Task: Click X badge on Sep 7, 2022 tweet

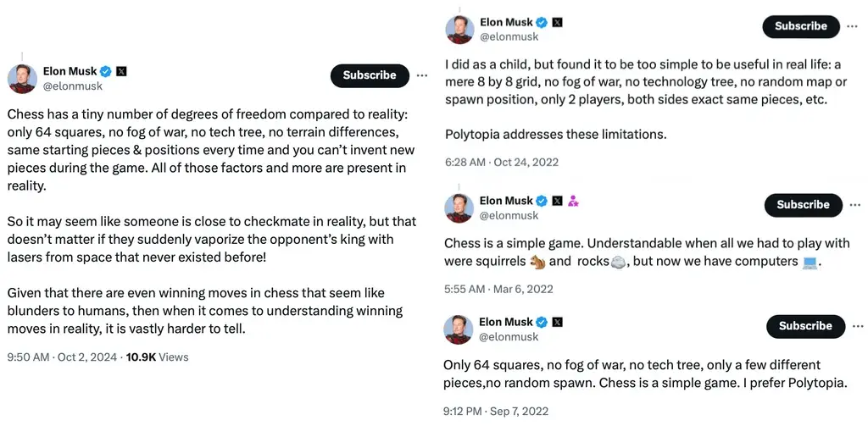Action: (x=558, y=322)
